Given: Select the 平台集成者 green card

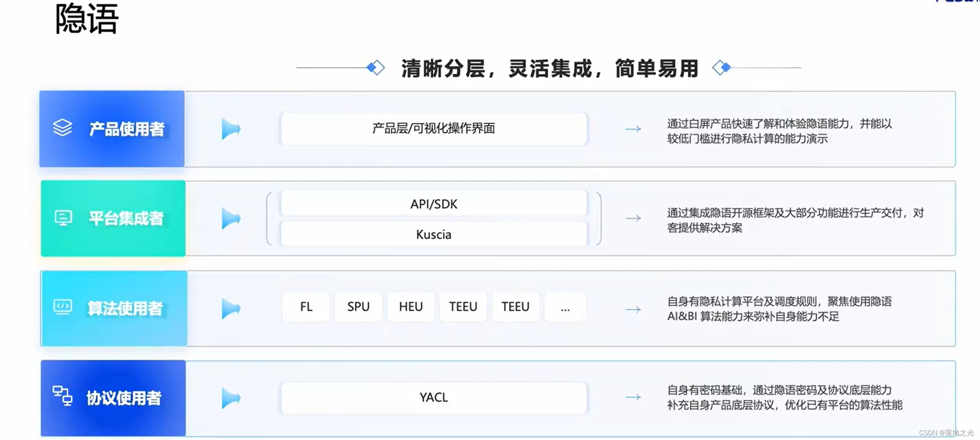Looking at the screenshot, I should point(113,218).
